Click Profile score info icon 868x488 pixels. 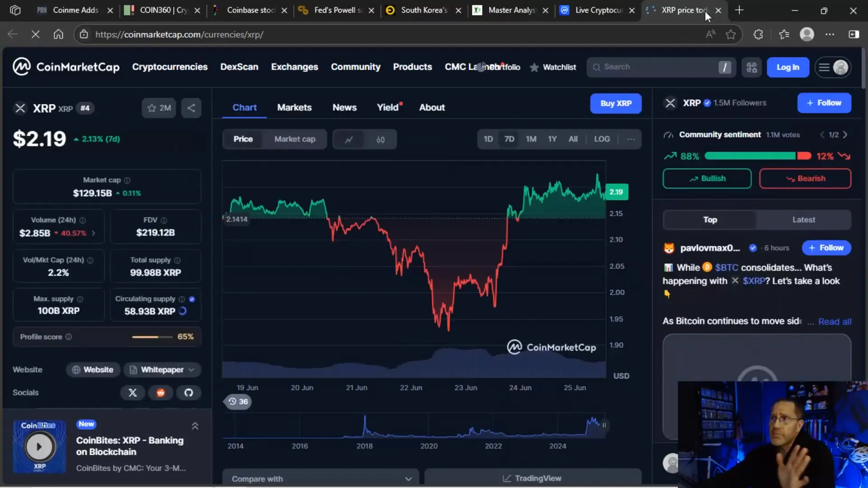click(x=69, y=337)
